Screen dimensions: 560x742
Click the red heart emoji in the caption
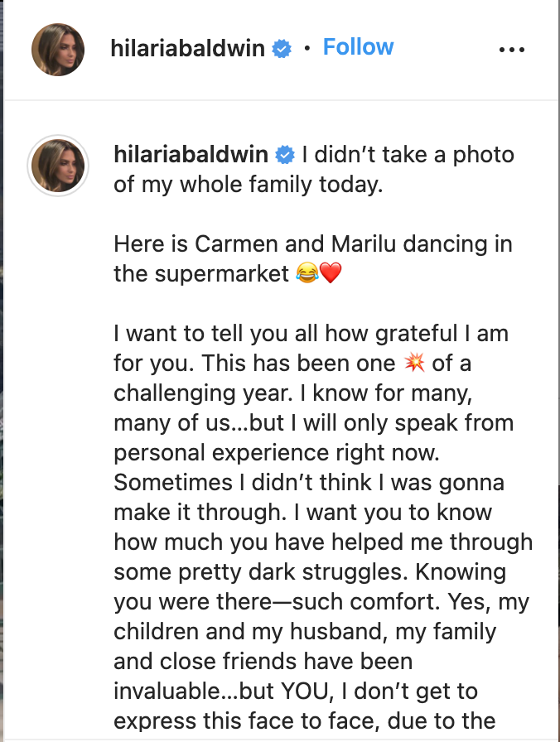click(330, 274)
